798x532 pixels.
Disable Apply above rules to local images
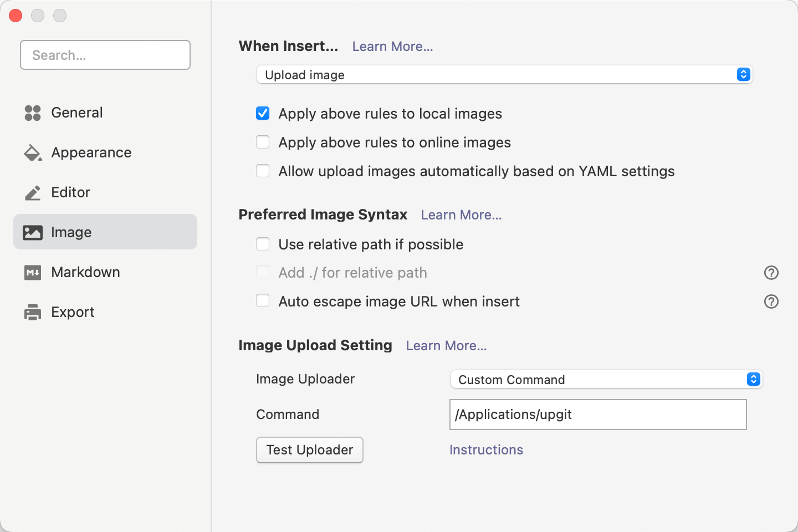(263, 113)
